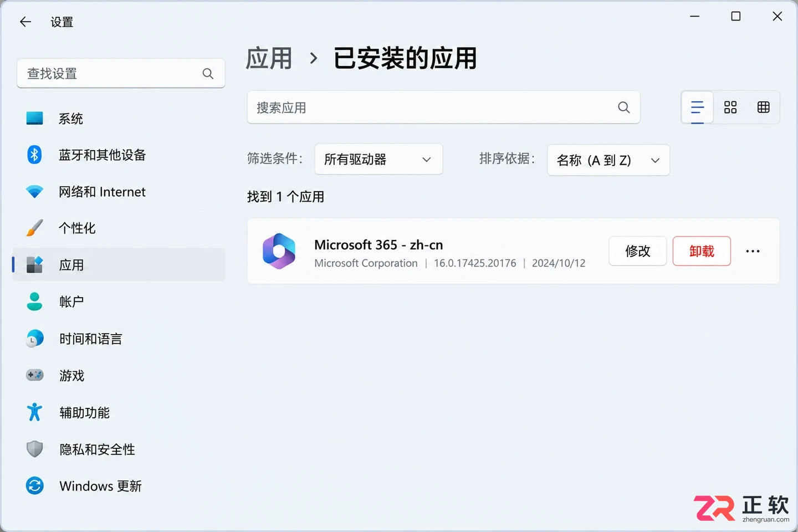Viewport: 798px width, 532px height.
Task: Click the 隐私和安全性 shield icon
Action: tap(34, 449)
